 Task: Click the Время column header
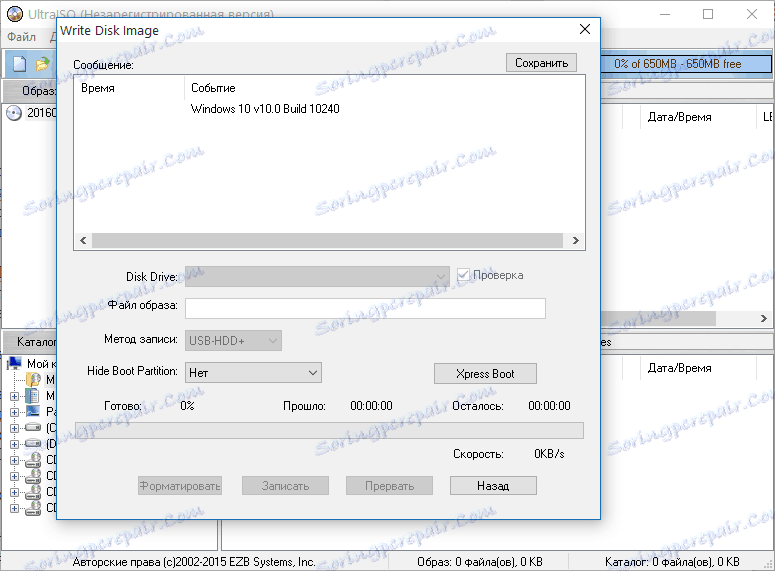(x=98, y=88)
